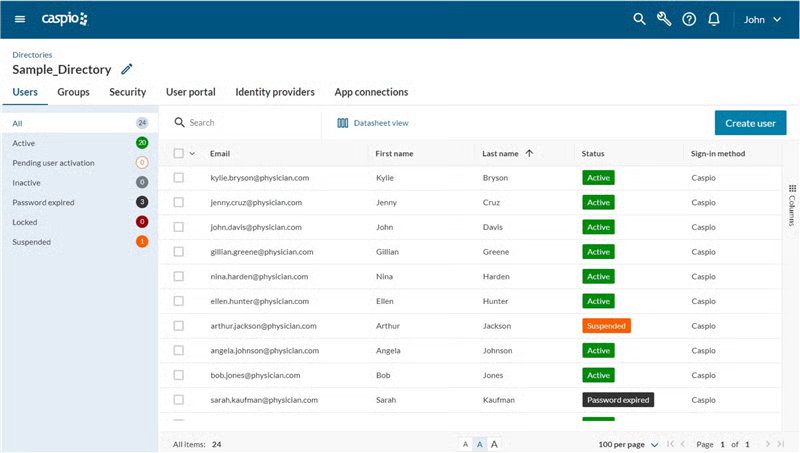Select the smallest font size A
Screen dimensions: 800x453
coord(465,444)
